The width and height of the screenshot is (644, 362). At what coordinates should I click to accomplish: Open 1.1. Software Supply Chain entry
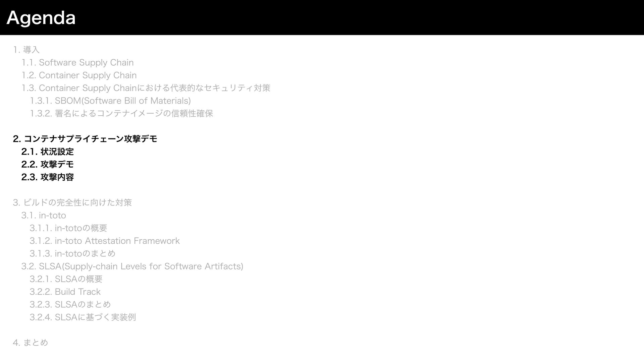[77, 63]
